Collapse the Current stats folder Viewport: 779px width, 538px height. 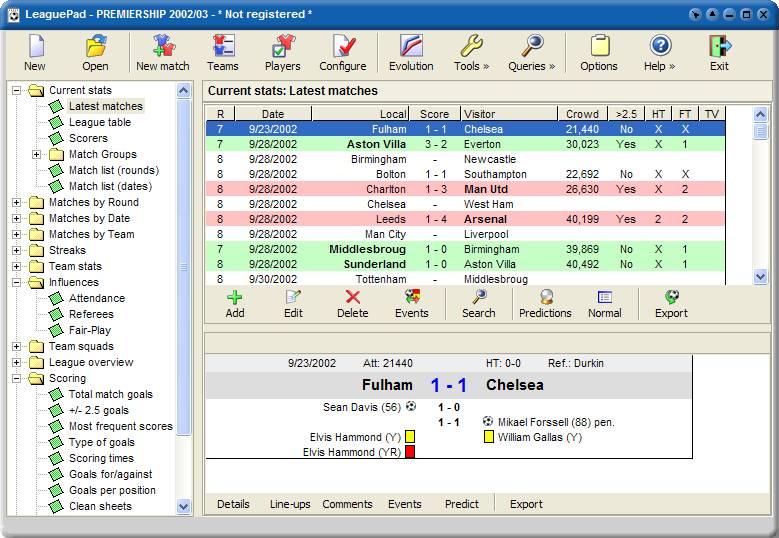(x=16, y=90)
